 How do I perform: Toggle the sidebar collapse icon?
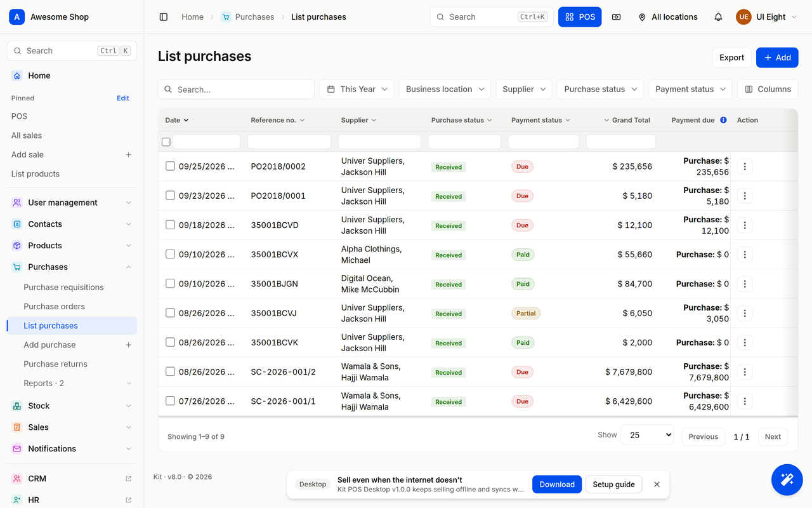pyautogui.click(x=164, y=17)
